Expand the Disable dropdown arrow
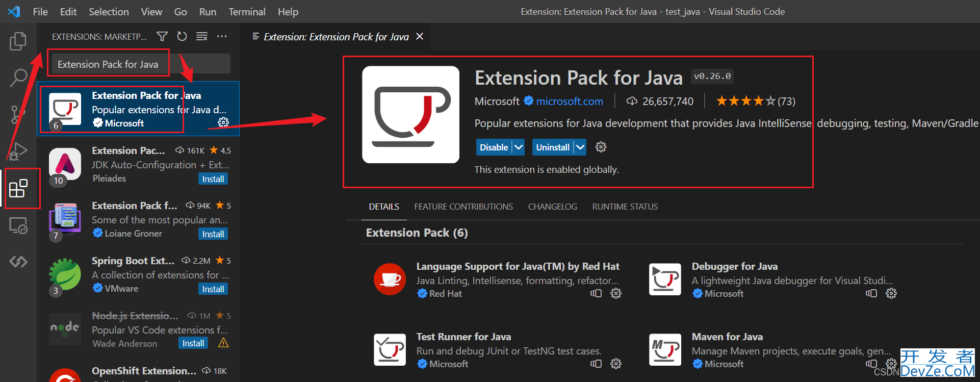The width and height of the screenshot is (980, 382). point(519,147)
